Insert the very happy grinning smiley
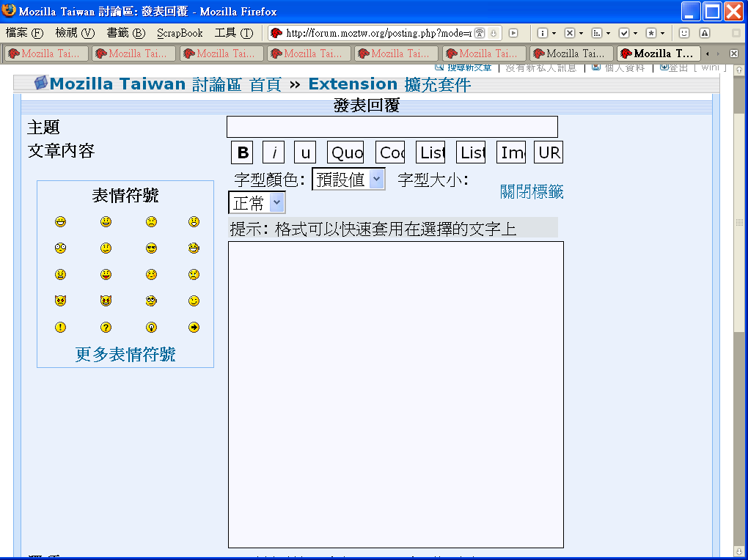 [61, 222]
